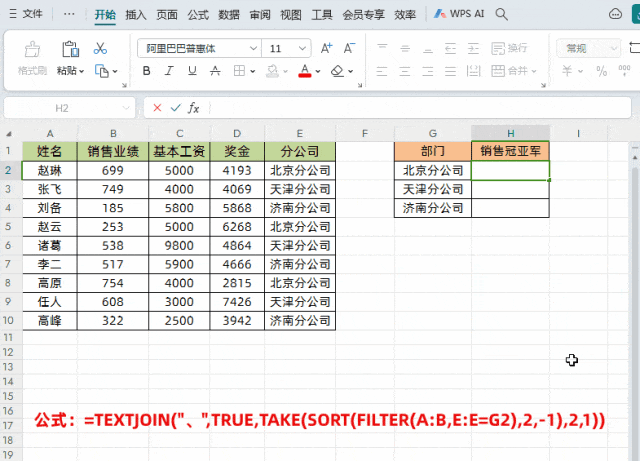Click the Cut scissors icon
The width and height of the screenshot is (640, 461).
coord(100,48)
